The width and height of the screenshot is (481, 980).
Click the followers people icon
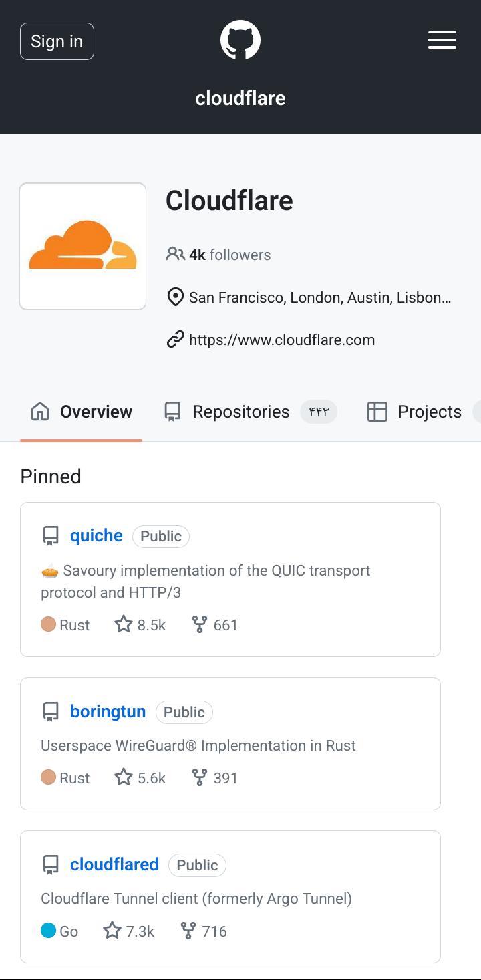(x=175, y=254)
